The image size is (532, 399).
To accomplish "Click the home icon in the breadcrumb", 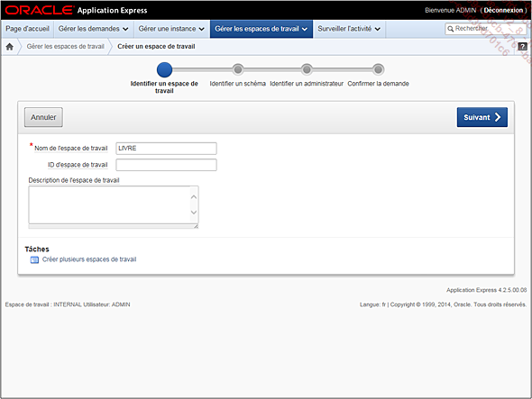I will [10, 47].
